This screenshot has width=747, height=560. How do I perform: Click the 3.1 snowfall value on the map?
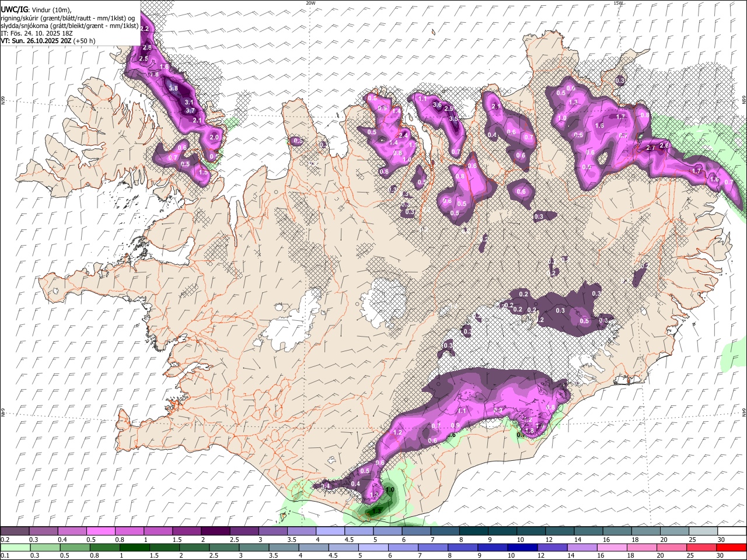click(189, 102)
